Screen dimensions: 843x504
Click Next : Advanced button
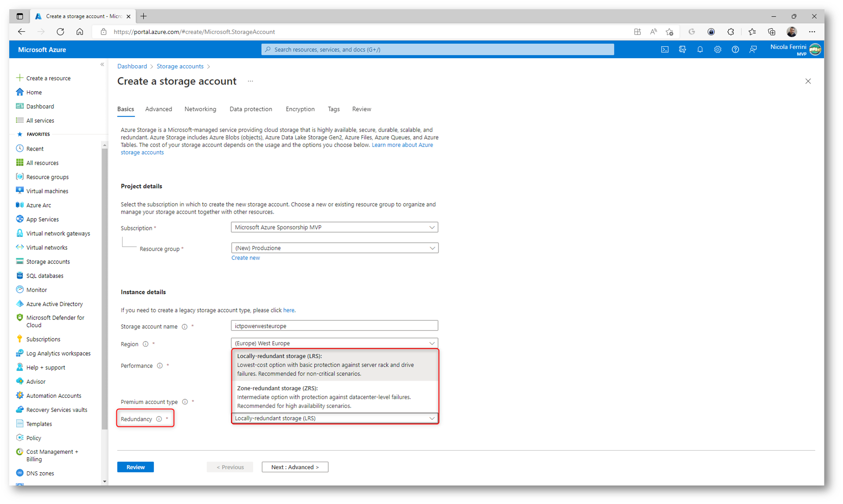click(295, 467)
